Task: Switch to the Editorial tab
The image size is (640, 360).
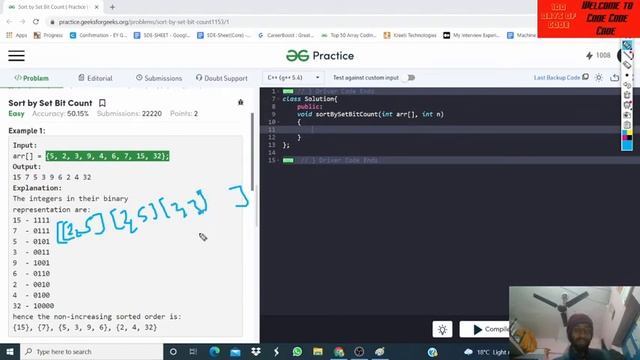Action: [x=96, y=78]
